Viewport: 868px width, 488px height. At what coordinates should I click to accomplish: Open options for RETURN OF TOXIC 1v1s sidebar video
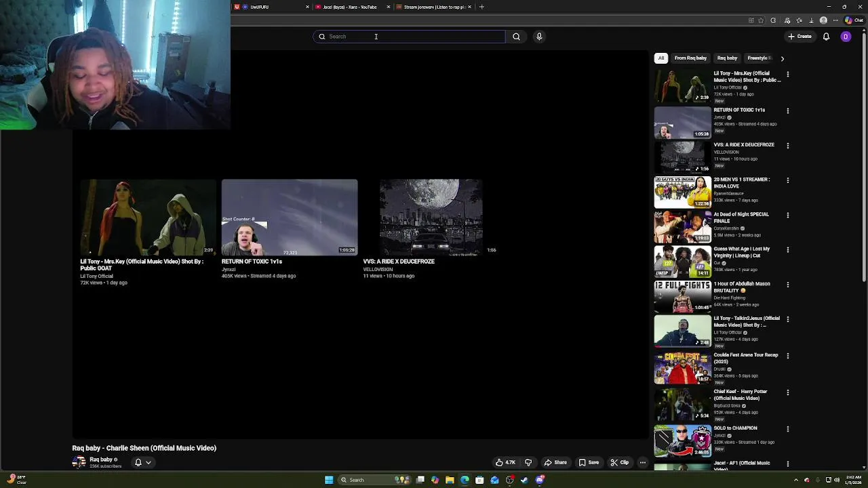pyautogui.click(x=787, y=110)
